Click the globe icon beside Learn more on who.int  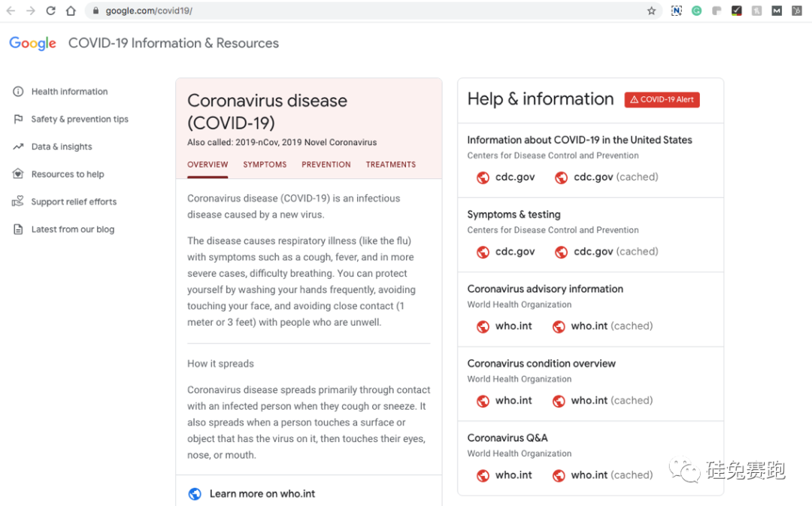(x=195, y=494)
